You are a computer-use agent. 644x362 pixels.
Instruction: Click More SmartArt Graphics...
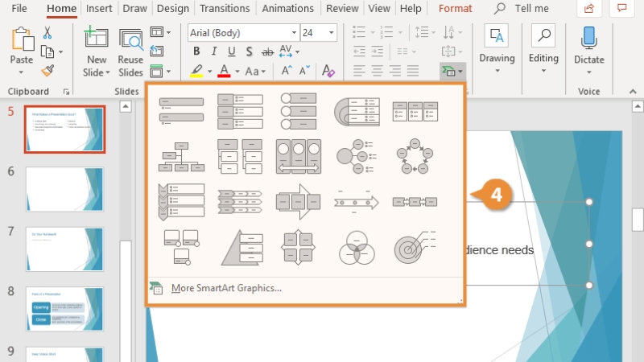point(226,288)
